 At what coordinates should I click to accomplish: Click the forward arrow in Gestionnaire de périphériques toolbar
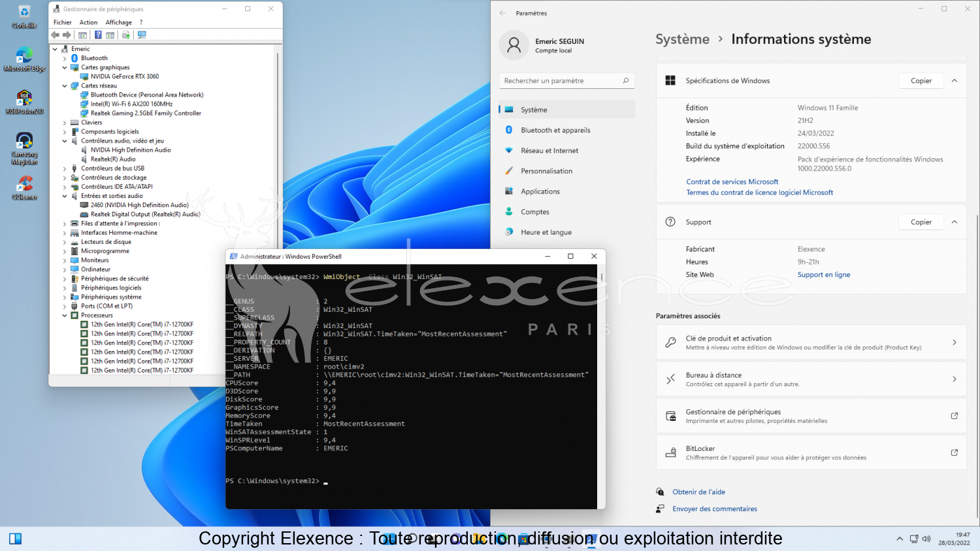pyautogui.click(x=67, y=35)
